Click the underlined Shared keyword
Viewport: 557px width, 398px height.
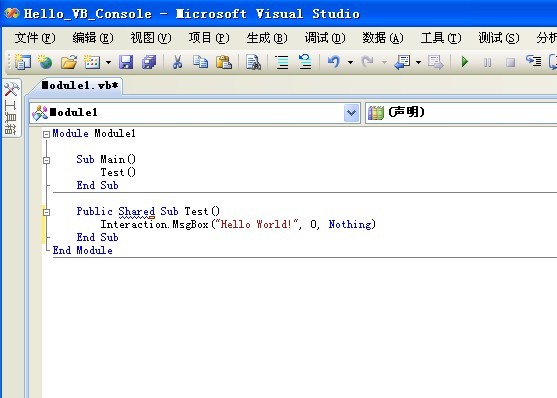point(136,211)
